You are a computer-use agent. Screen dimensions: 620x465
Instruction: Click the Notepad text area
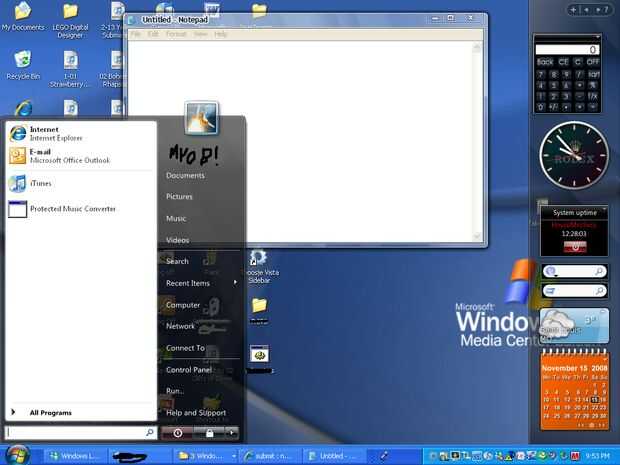click(x=299, y=141)
